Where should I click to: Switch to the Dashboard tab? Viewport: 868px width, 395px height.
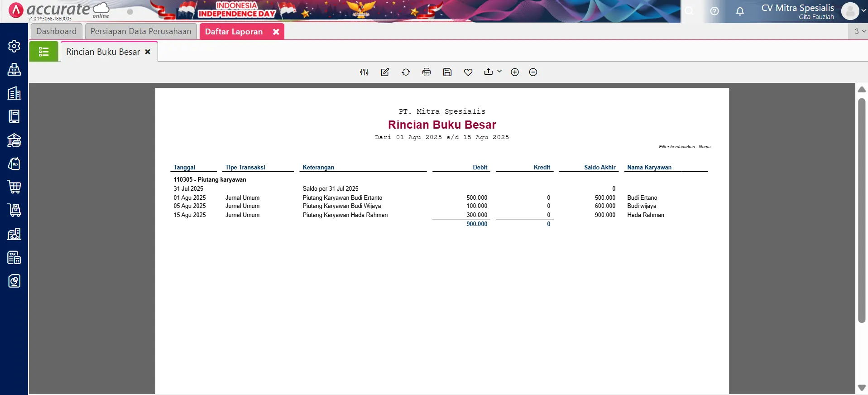click(56, 31)
